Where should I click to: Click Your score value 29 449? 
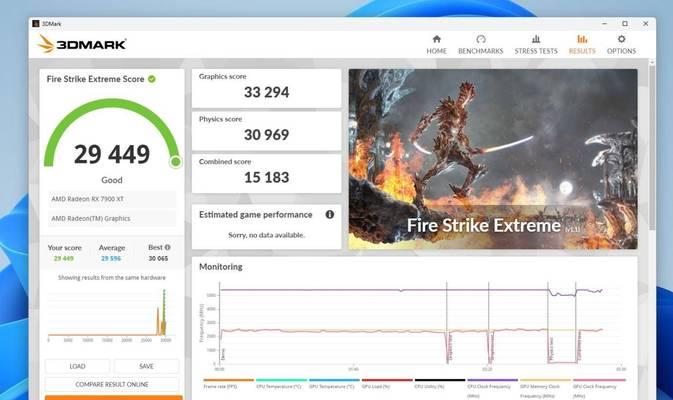(x=64, y=258)
